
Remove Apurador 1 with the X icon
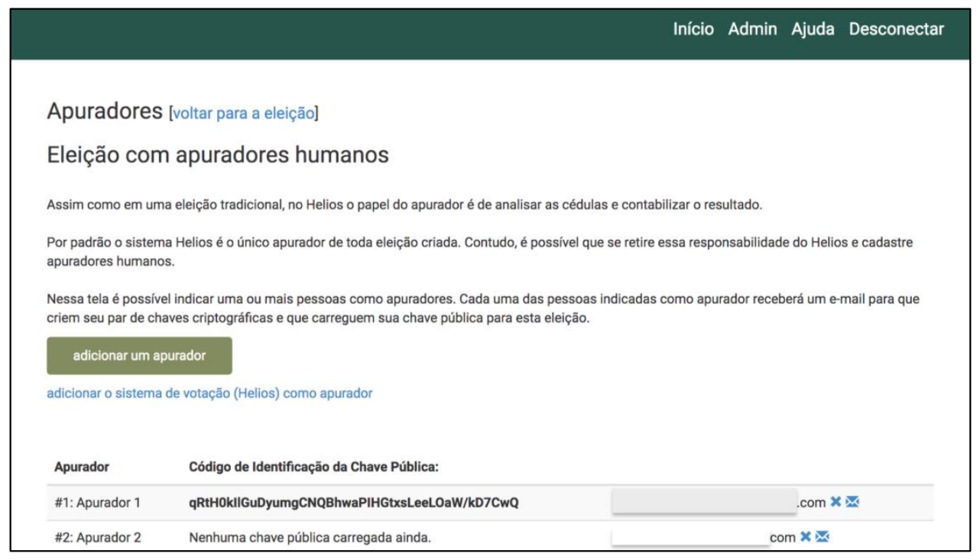coord(836,502)
